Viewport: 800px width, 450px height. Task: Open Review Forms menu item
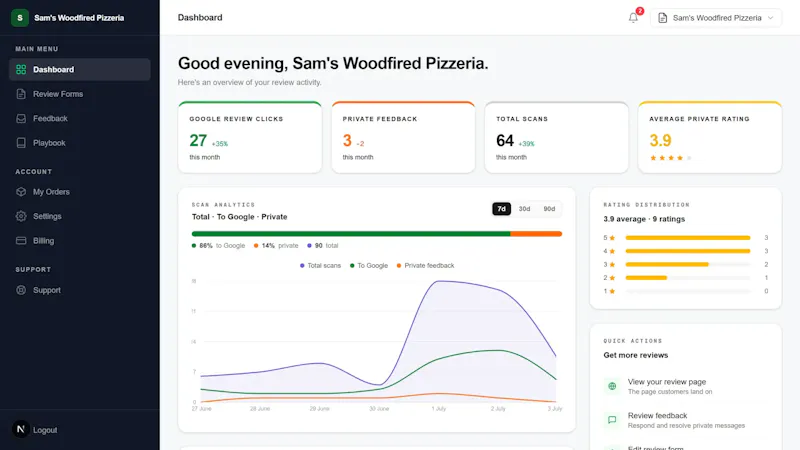(80, 94)
